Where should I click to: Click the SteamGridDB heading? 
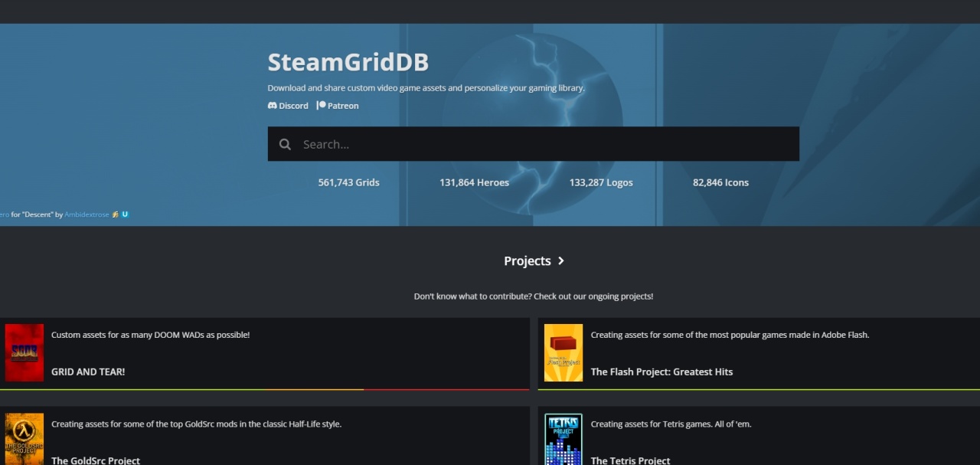coord(348,62)
